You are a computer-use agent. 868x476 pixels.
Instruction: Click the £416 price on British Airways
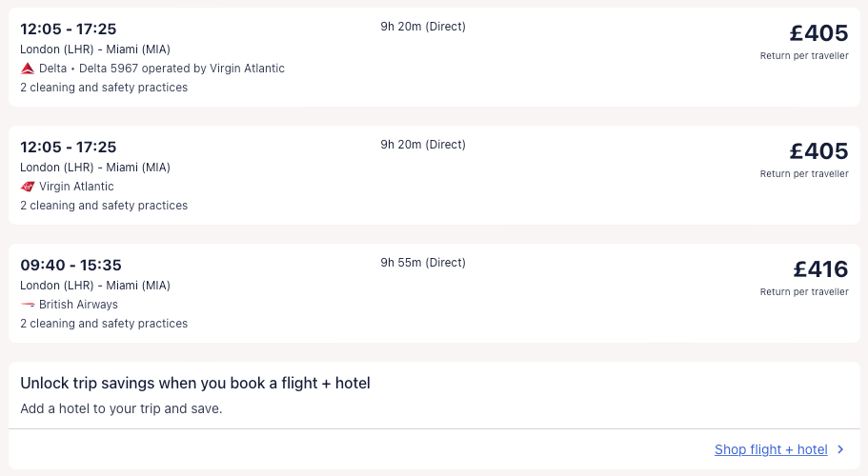(819, 269)
